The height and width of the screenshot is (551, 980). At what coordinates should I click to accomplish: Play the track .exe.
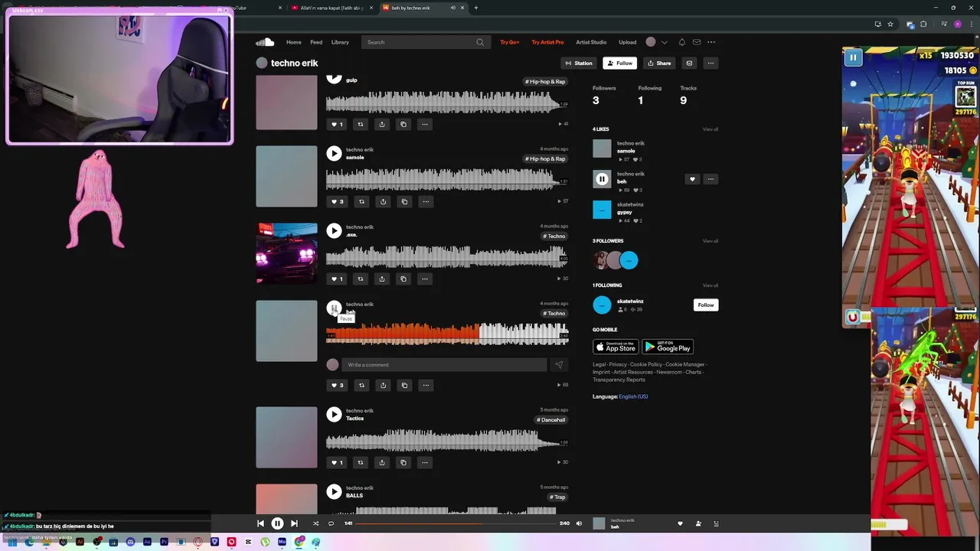tap(334, 230)
